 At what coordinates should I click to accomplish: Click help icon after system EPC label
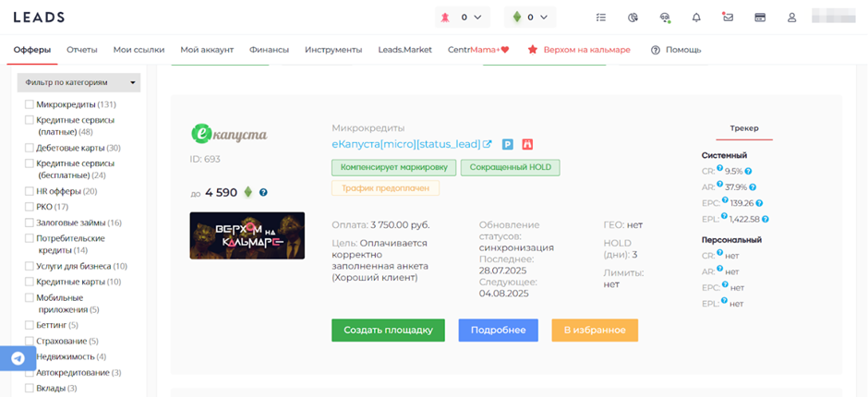(725, 199)
